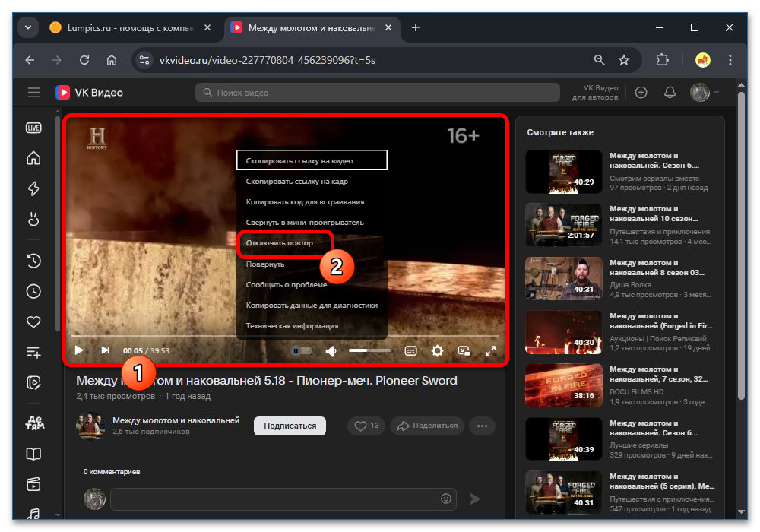Toggle subtitles in player

coord(410,351)
